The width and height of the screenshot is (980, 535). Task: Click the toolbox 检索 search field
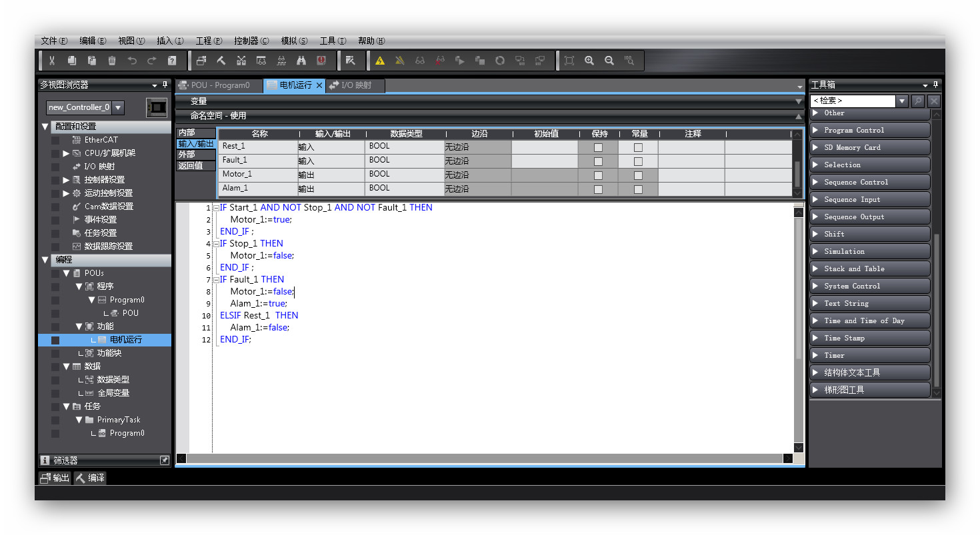point(852,101)
